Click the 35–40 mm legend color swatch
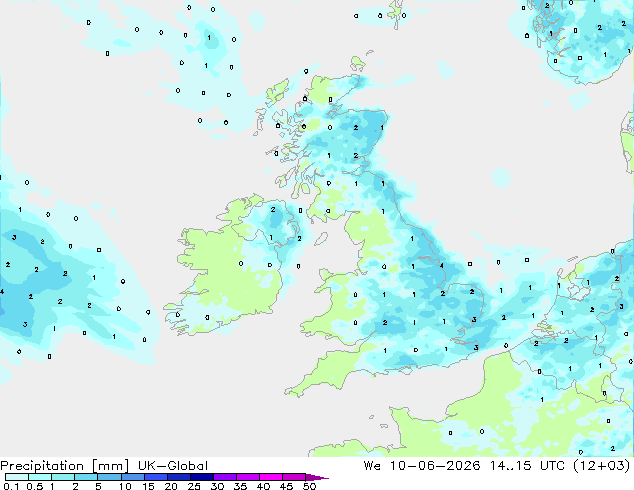634x490 pixels. (248, 477)
